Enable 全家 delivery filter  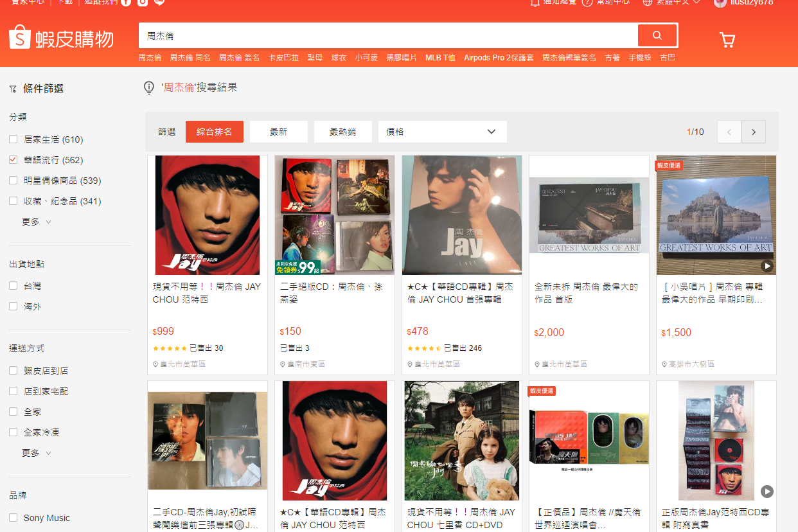(x=13, y=412)
